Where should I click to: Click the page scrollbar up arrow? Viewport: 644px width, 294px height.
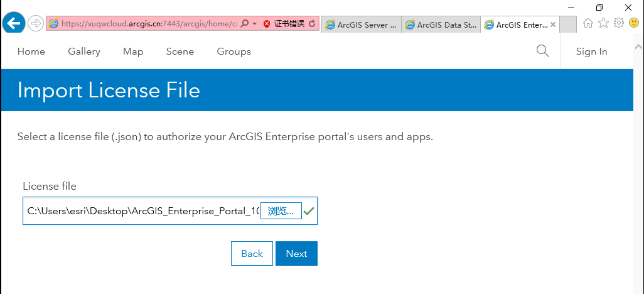(638, 46)
